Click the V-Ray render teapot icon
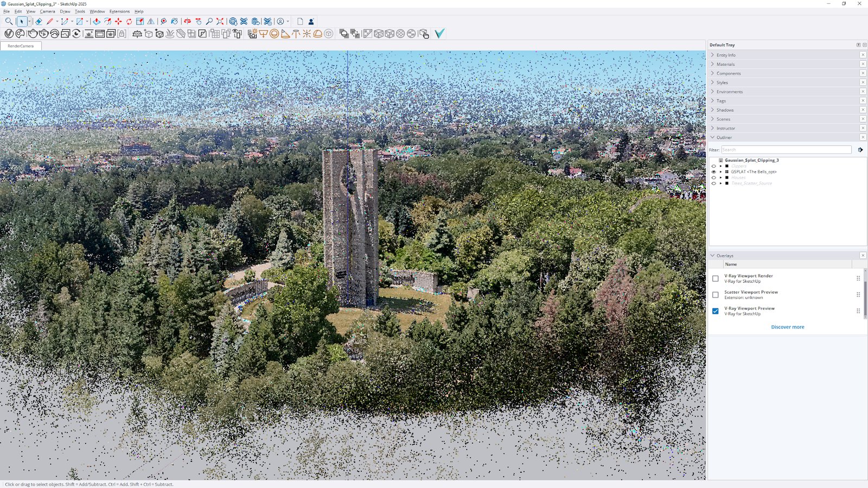The image size is (868, 488). point(32,34)
